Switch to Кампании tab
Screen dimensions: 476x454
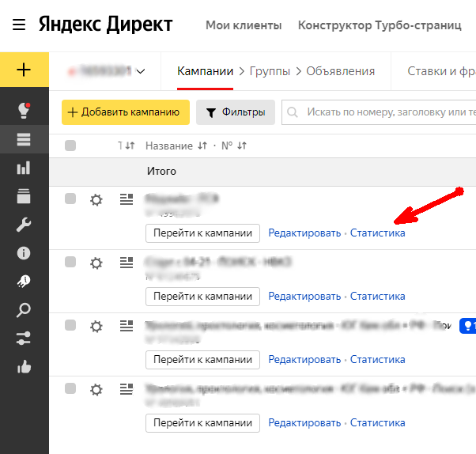pos(206,71)
